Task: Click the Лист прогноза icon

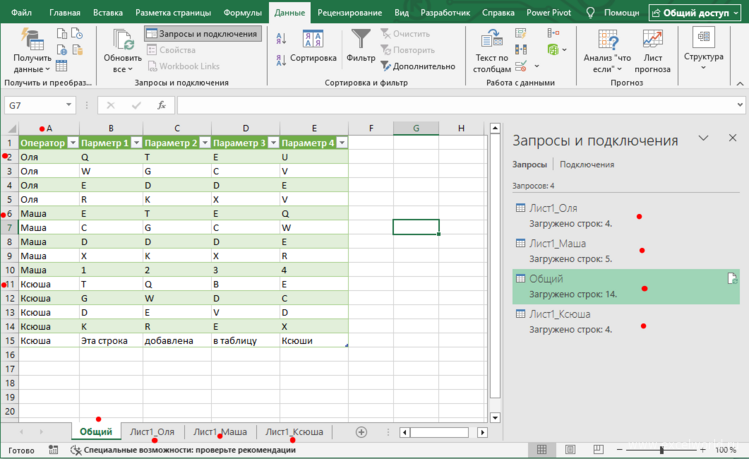Action: [652, 39]
